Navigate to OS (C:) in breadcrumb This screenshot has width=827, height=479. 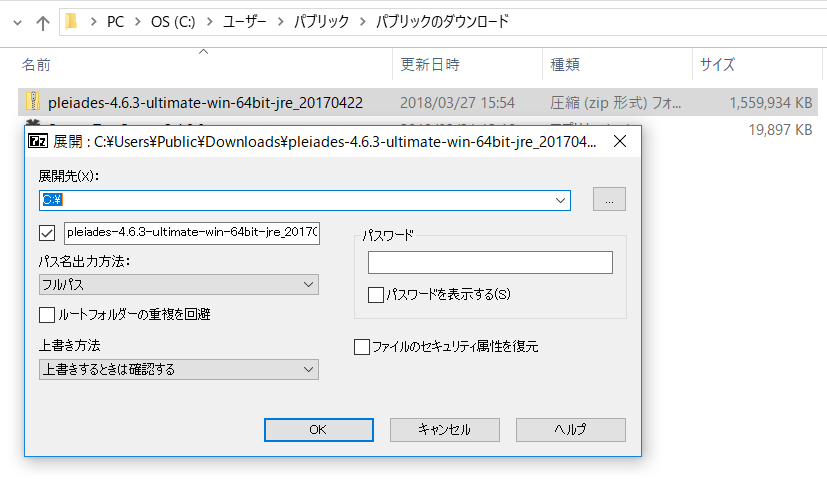point(173,22)
